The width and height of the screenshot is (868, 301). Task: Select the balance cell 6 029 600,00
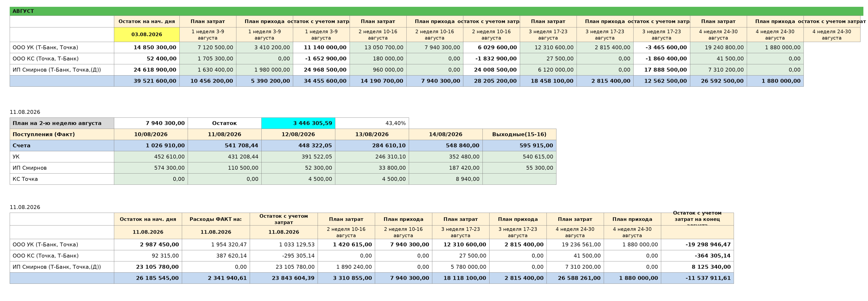pyautogui.click(x=492, y=48)
